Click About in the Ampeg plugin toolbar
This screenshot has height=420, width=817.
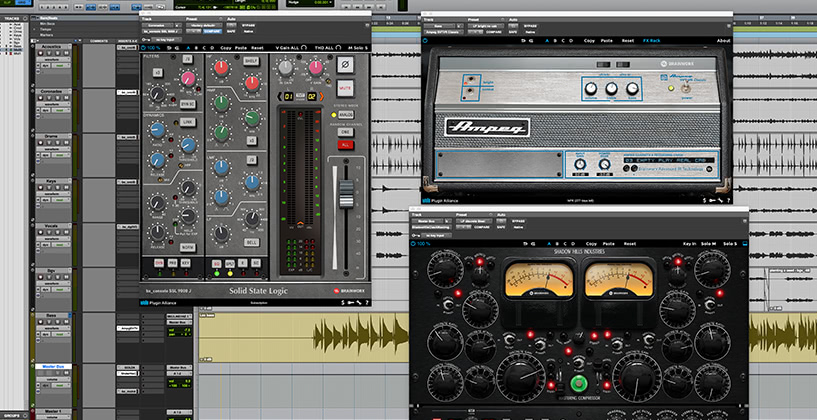point(723,41)
